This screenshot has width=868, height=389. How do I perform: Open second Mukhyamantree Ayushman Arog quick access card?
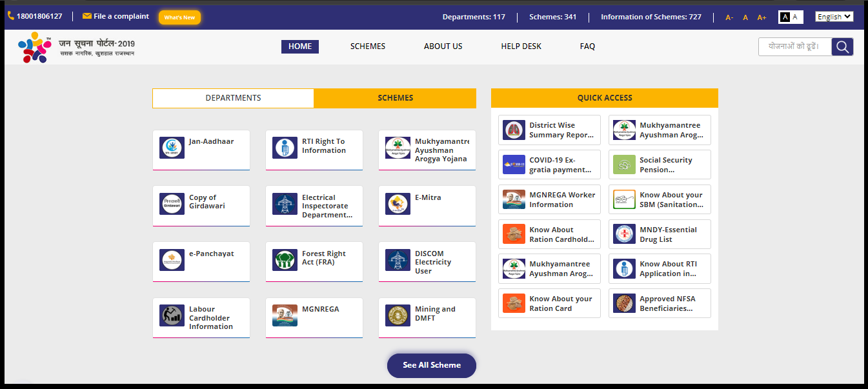549,269
